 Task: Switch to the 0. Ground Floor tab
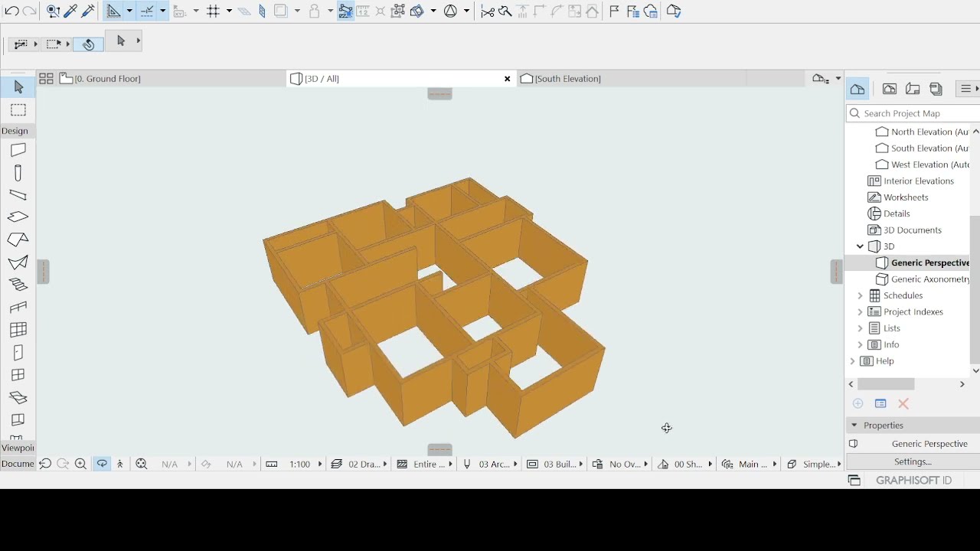[x=171, y=78]
